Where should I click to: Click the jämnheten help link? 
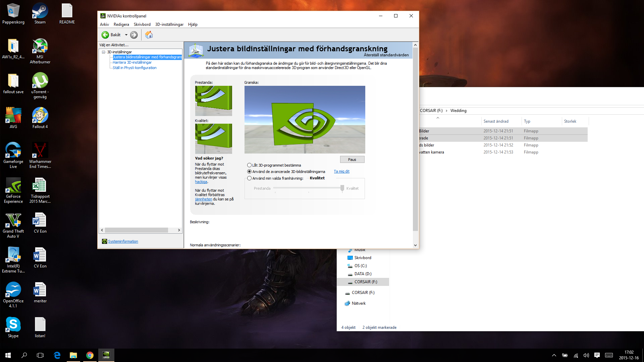point(203,199)
